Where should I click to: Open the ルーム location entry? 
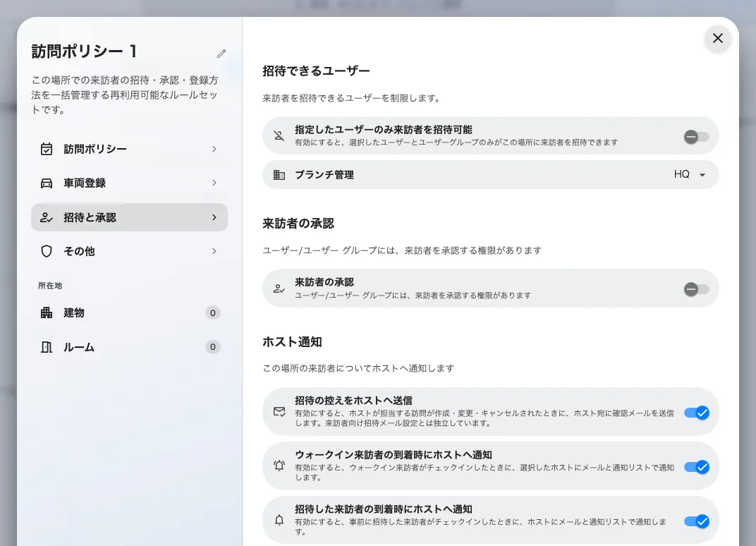129,347
